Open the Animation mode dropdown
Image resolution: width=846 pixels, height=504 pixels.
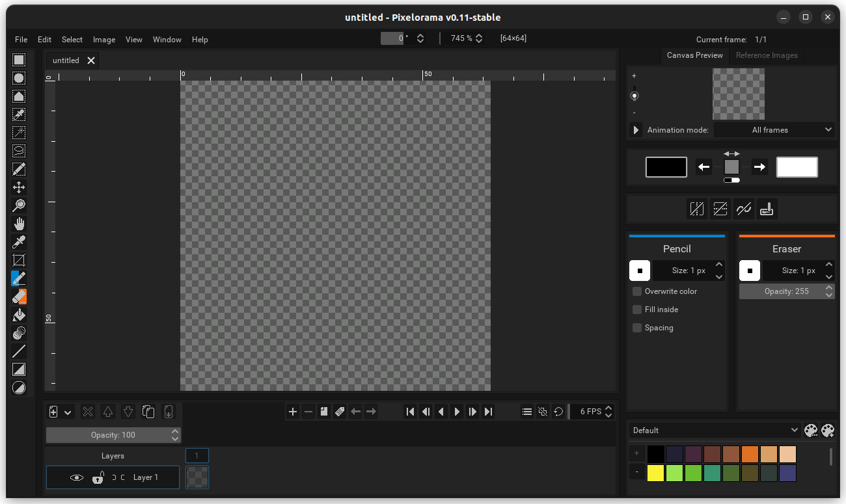pyautogui.click(x=774, y=129)
